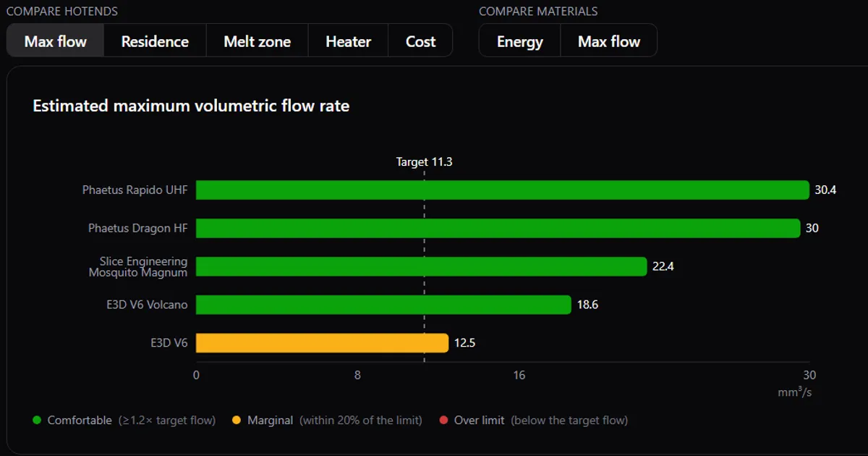
Task: Click the Phaetus Rapido UHF label
Action: (x=135, y=190)
